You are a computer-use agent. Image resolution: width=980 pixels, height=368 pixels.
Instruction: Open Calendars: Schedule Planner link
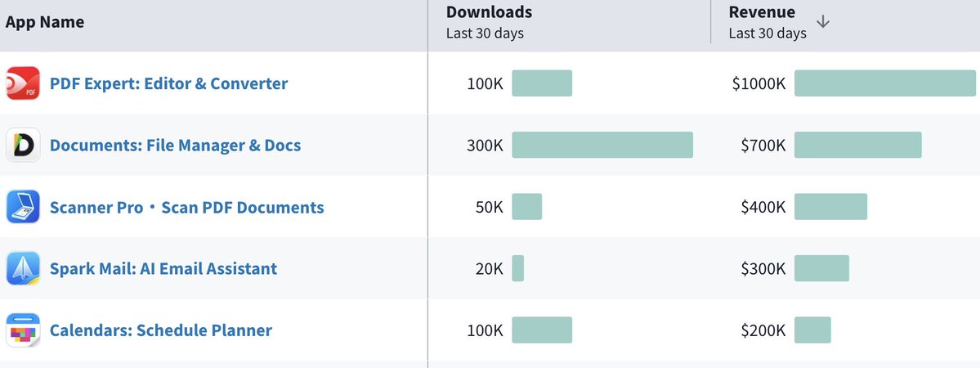coord(161,330)
